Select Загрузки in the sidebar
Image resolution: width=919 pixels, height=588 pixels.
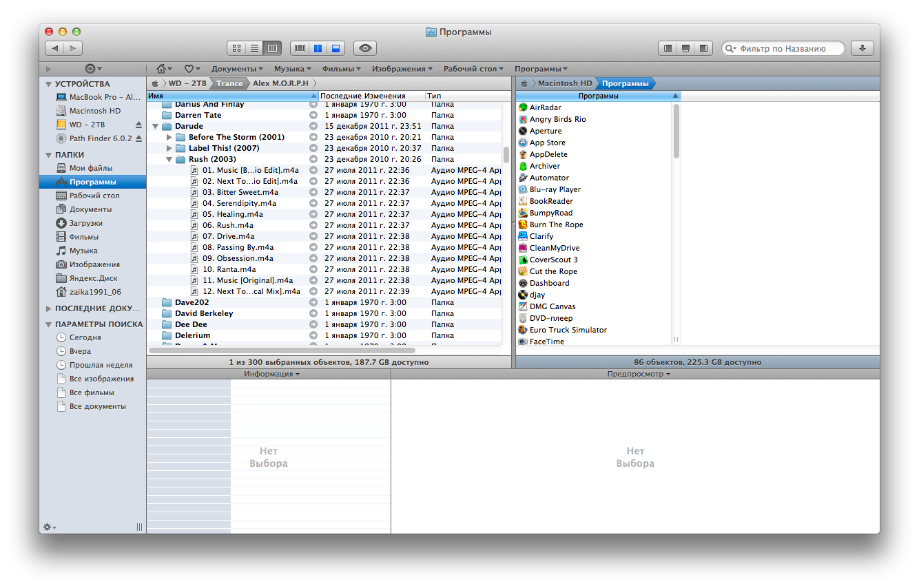(x=85, y=223)
